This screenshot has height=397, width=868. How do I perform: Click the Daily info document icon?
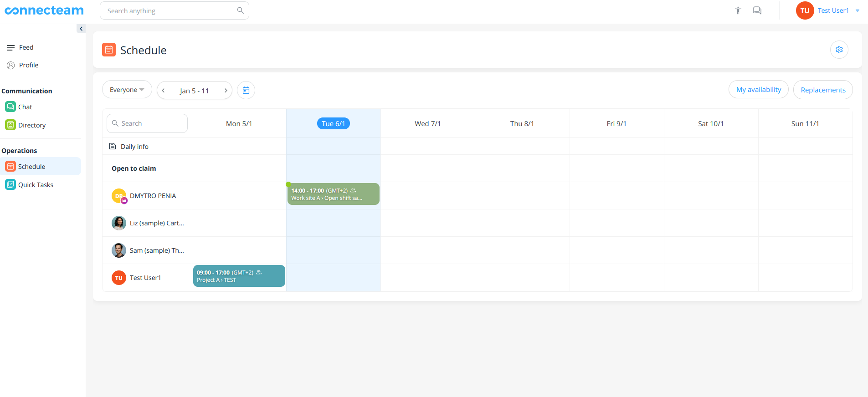coord(113,146)
